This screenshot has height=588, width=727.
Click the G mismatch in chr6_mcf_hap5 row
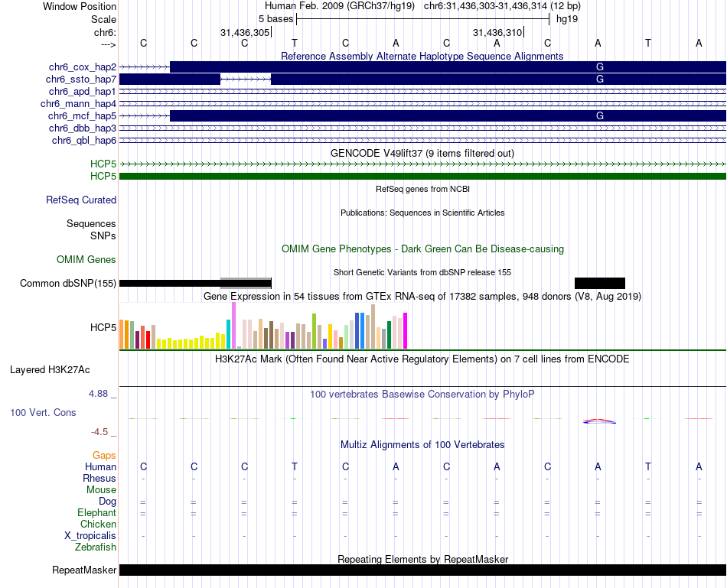tap(599, 115)
